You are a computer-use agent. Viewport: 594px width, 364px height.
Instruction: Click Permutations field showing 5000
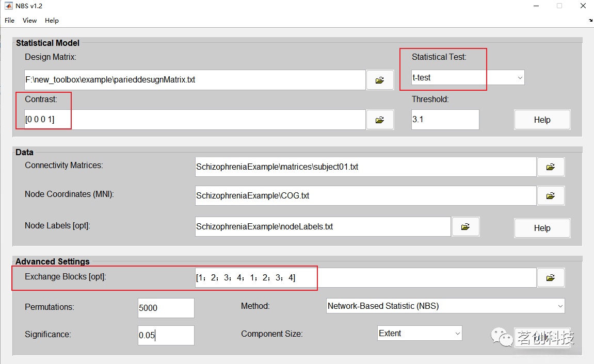pos(166,308)
